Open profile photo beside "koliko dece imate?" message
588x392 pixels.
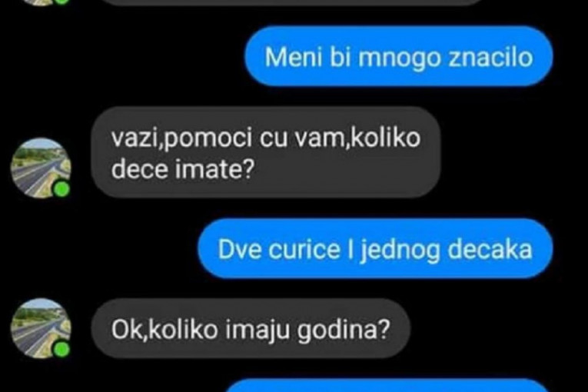coord(41,168)
